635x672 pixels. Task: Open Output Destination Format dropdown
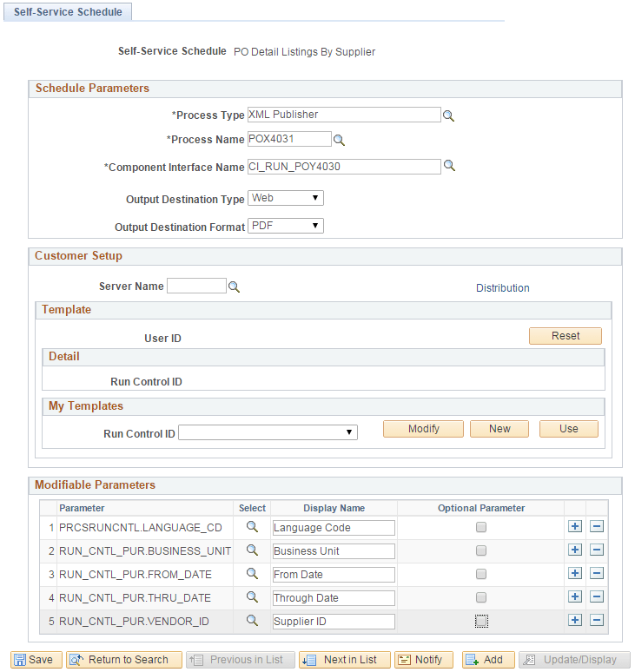point(286,226)
